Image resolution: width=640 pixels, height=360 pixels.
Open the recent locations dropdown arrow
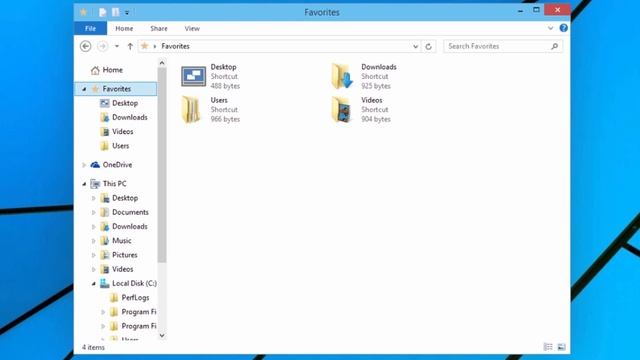point(117,46)
